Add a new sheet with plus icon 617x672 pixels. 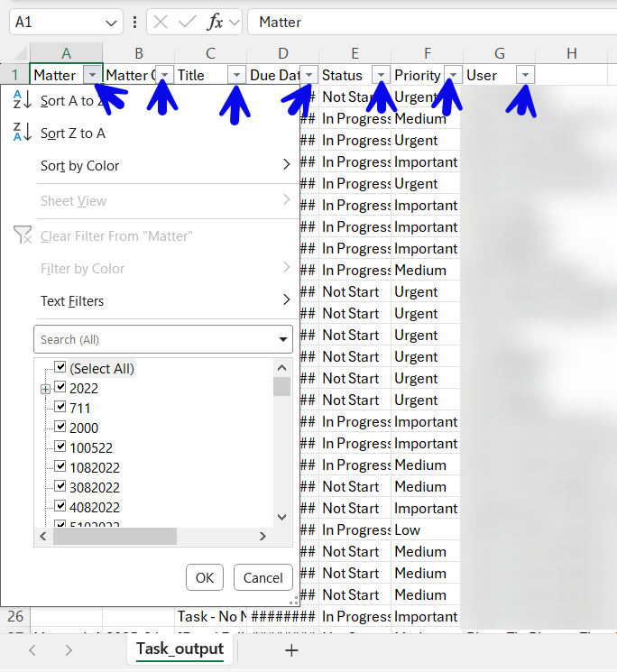tap(291, 650)
